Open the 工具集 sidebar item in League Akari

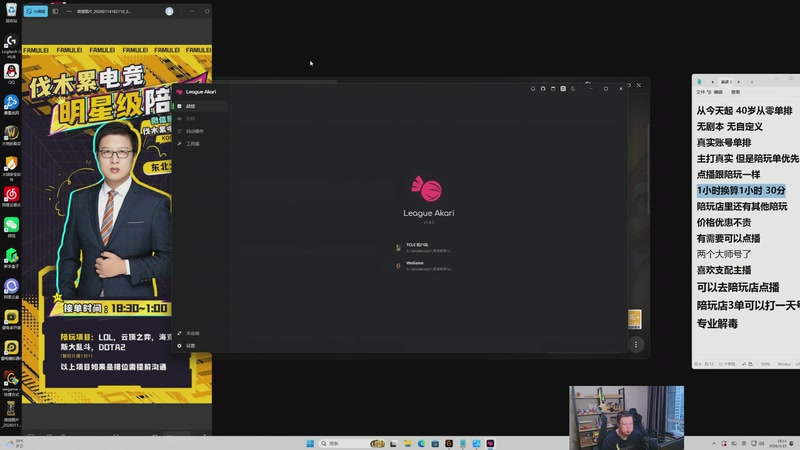coord(200,144)
